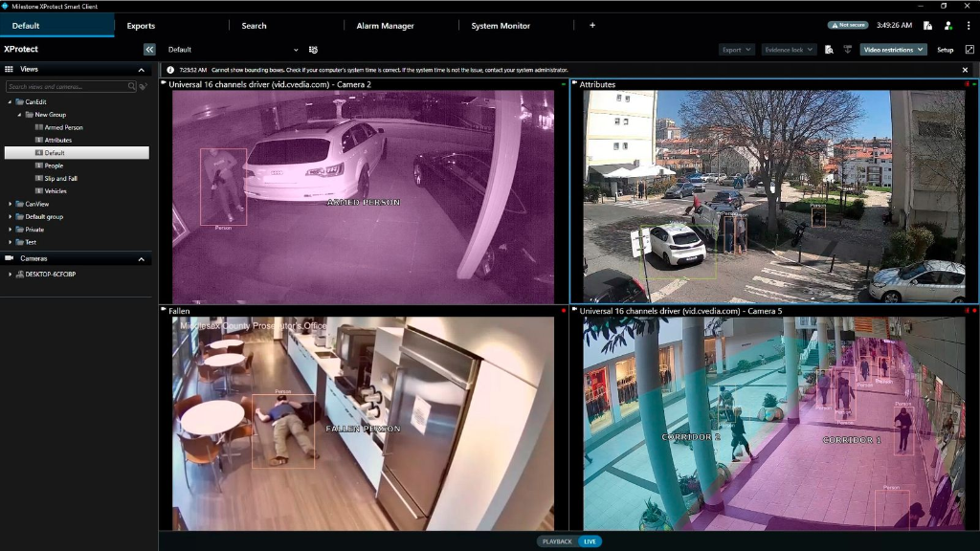Open the security lock icon in the title bar
The image size is (980, 551).
tap(927, 26)
